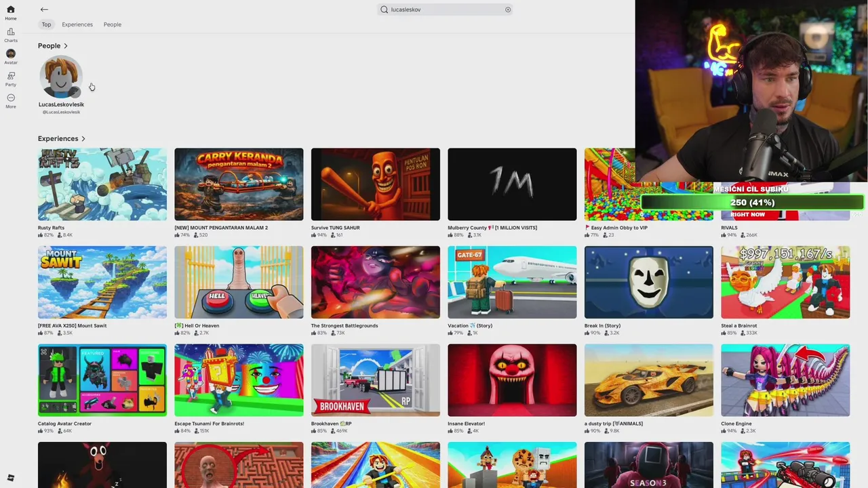The image size is (868, 488).
Task: Open the Rusty Rafts experience thumbnail
Action: click(x=102, y=184)
